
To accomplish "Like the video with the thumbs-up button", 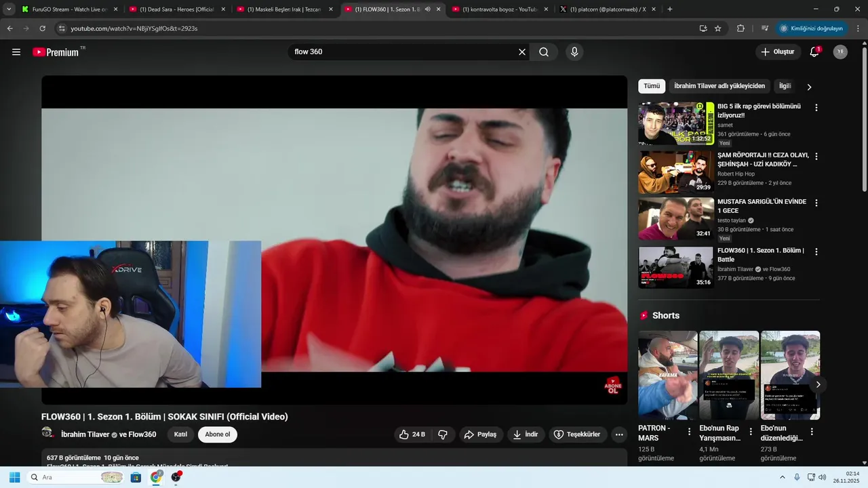I will tap(412, 434).
